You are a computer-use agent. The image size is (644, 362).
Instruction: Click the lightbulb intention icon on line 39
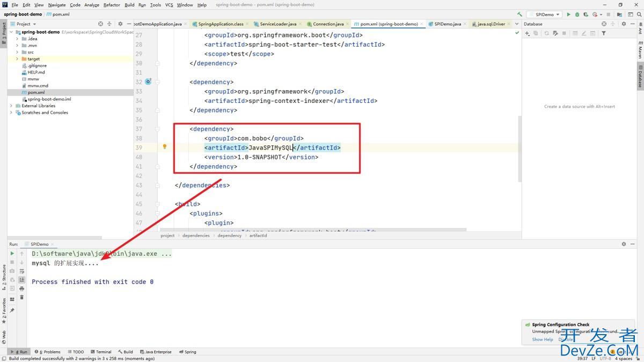point(165,147)
